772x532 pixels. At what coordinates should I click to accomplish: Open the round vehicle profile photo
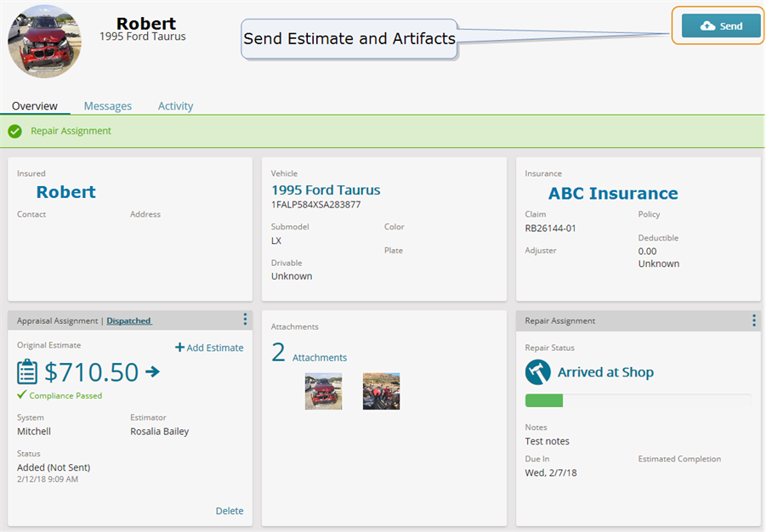coord(44,42)
